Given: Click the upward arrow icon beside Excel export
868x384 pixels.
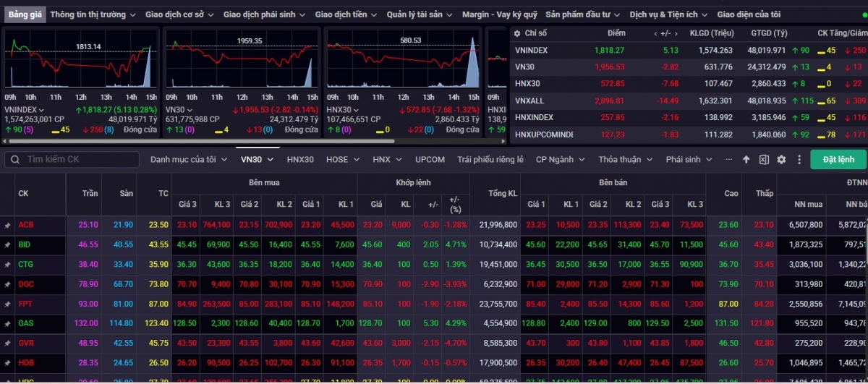Looking at the screenshot, I should tap(746, 160).
